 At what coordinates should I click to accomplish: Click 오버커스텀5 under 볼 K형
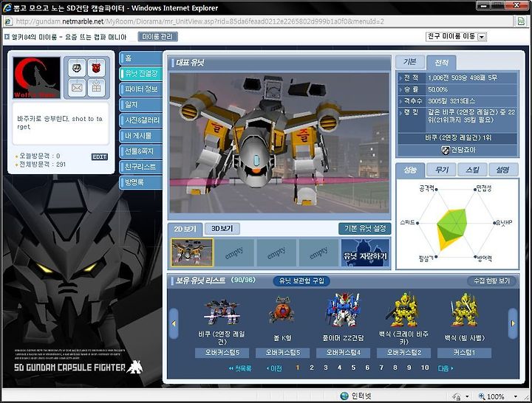pyautogui.click(x=282, y=353)
